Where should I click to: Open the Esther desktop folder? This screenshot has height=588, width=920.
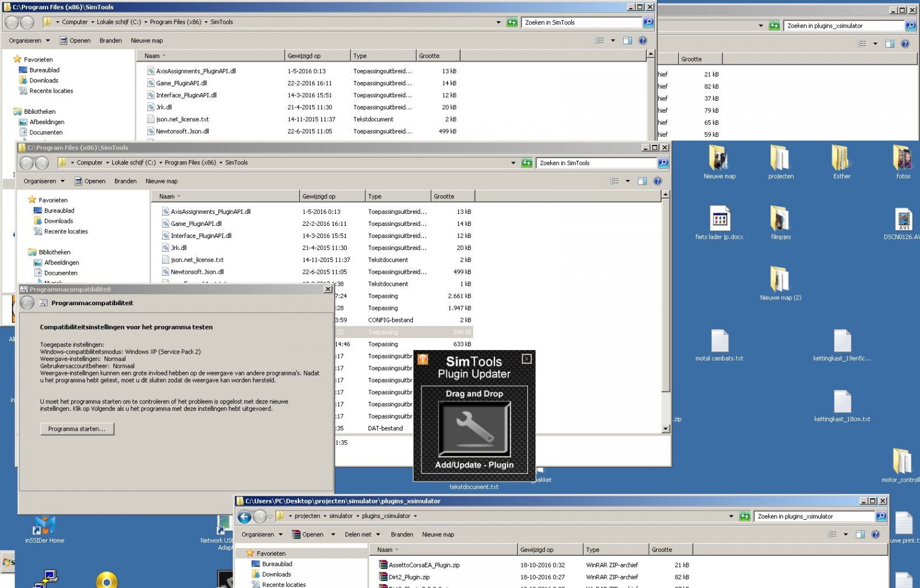(x=841, y=162)
